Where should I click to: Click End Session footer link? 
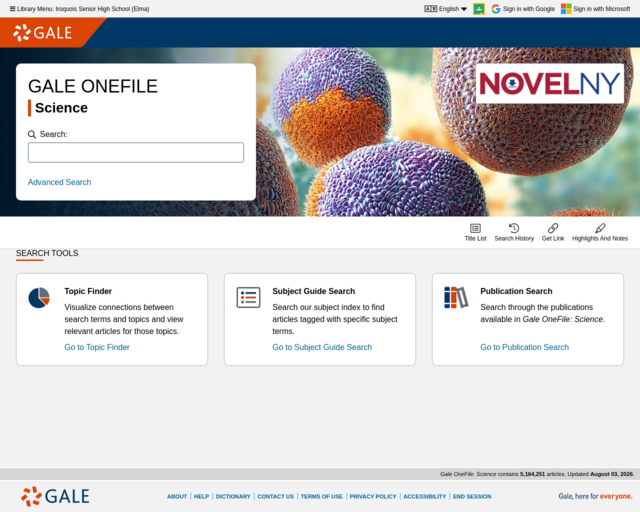[x=472, y=496]
